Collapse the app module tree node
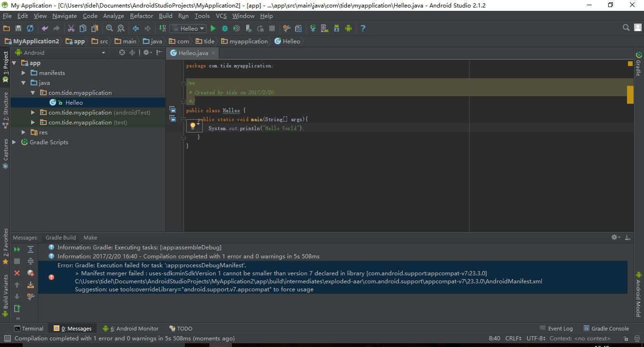 14,63
